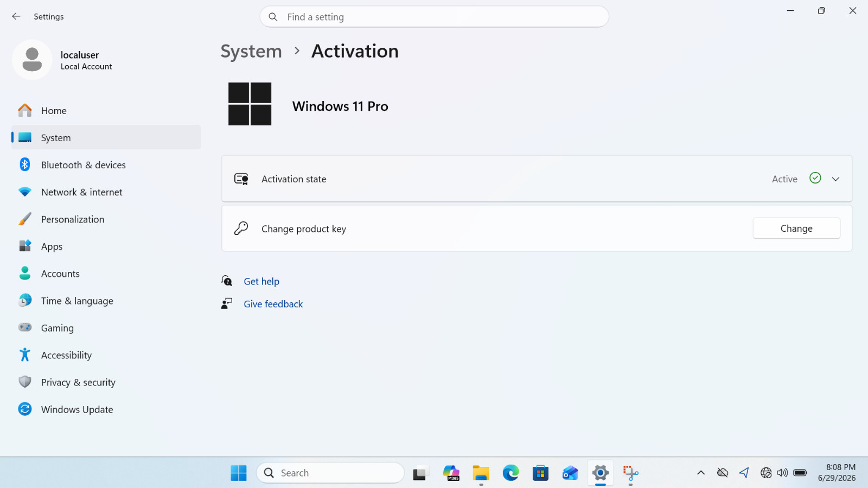Click the Activation page heading
Screen dimensions: 868x488
point(355,51)
